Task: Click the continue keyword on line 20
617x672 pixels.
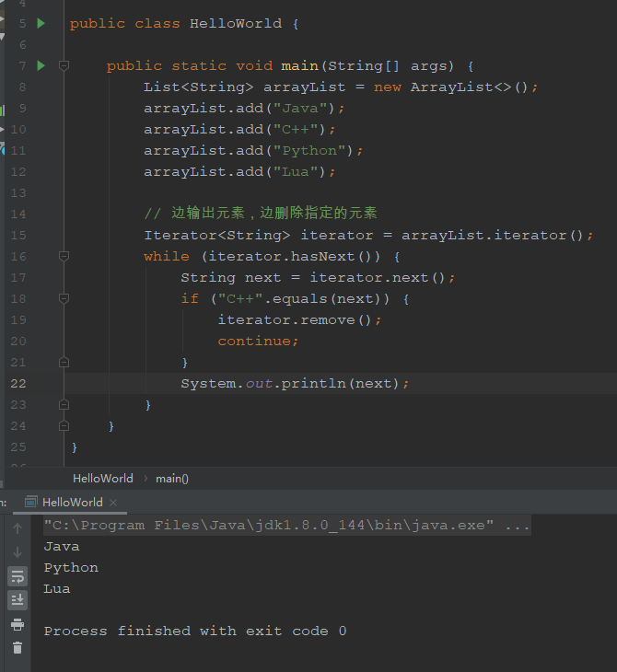Action: (x=254, y=342)
